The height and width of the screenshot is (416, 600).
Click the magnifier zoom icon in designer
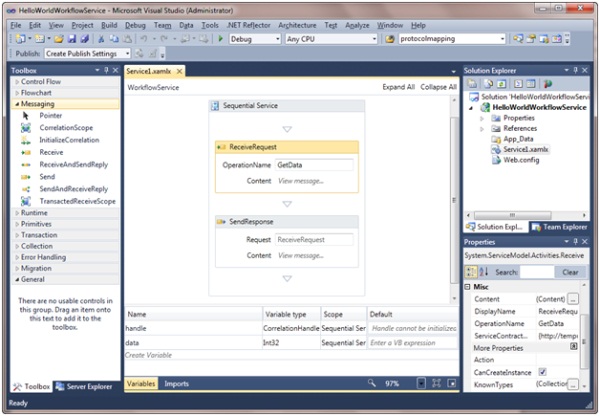point(372,383)
